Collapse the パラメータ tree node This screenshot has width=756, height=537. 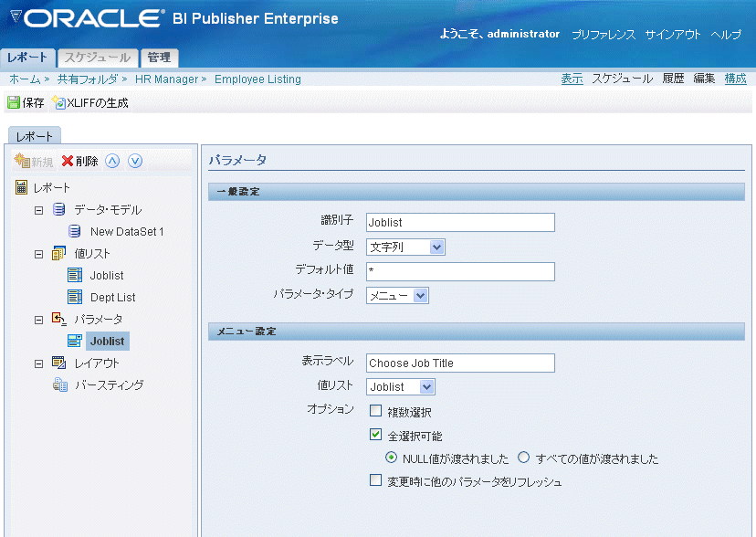click(x=38, y=320)
